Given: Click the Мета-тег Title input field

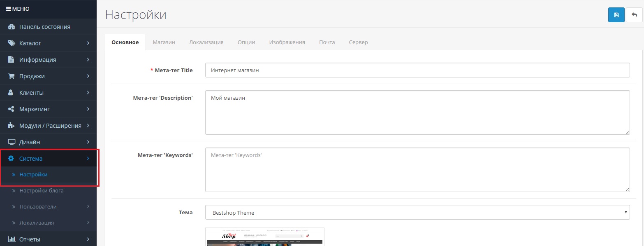Looking at the screenshot, I should (x=417, y=70).
